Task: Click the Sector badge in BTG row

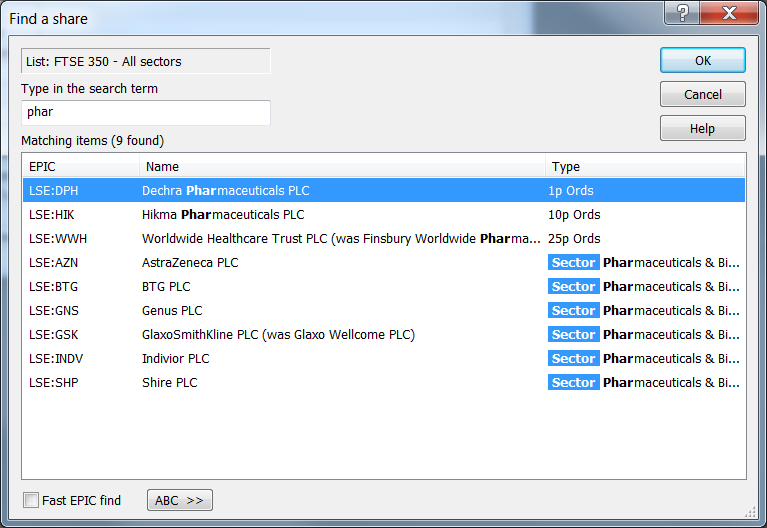Action: pos(573,286)
